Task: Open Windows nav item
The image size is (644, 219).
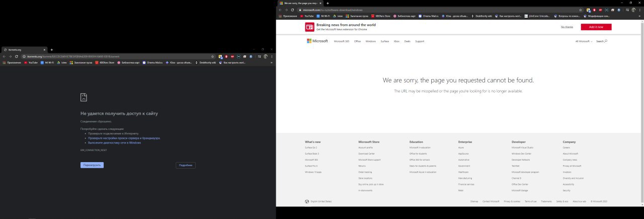Action: 371,41
